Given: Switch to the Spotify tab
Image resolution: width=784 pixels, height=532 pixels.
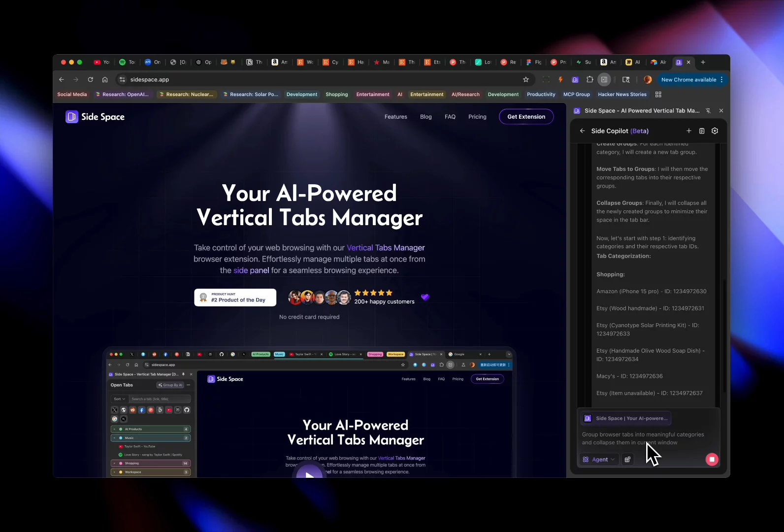Looking at the screenshot, I should pos(127,62).
